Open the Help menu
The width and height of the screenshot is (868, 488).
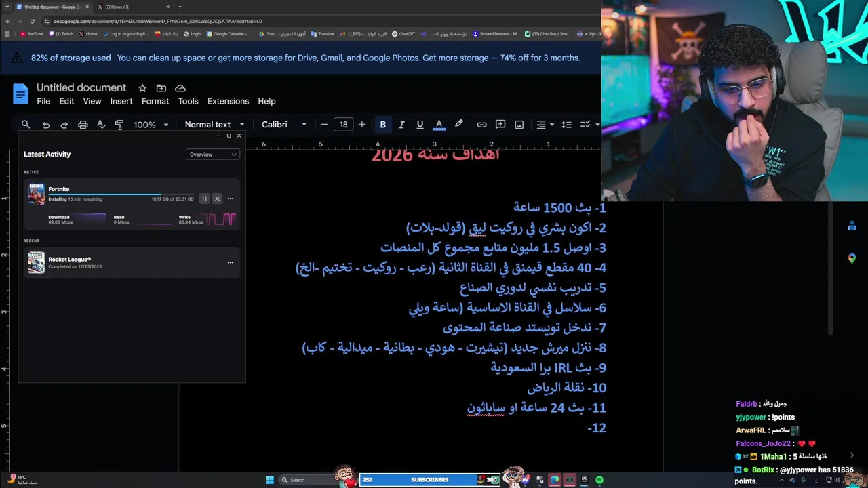pos(267,101)
